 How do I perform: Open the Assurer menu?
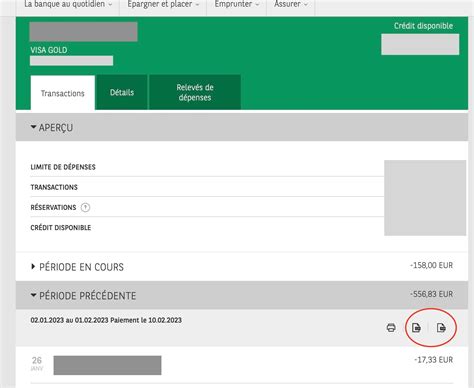coord(291,4)
